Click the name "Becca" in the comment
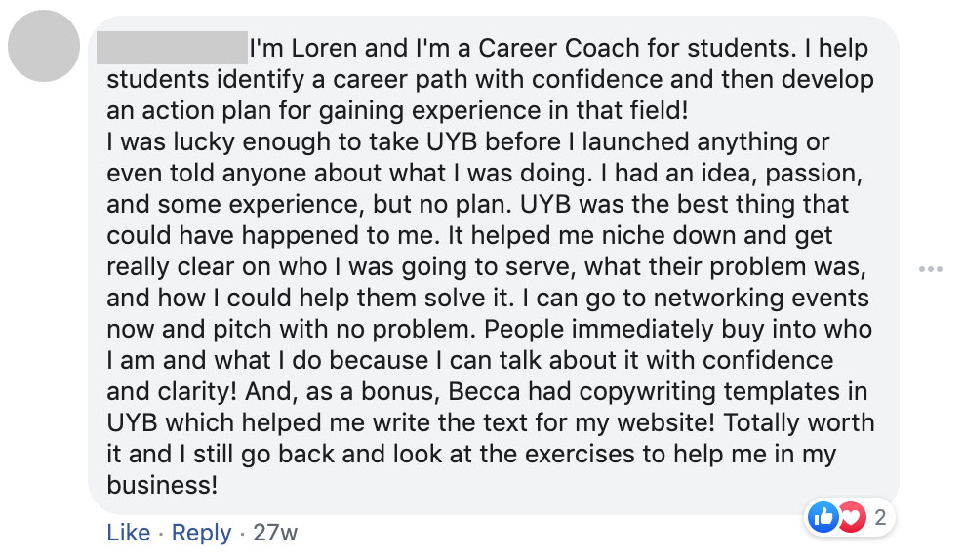This screenshot has width=964, height=560. tap(485, 391)
